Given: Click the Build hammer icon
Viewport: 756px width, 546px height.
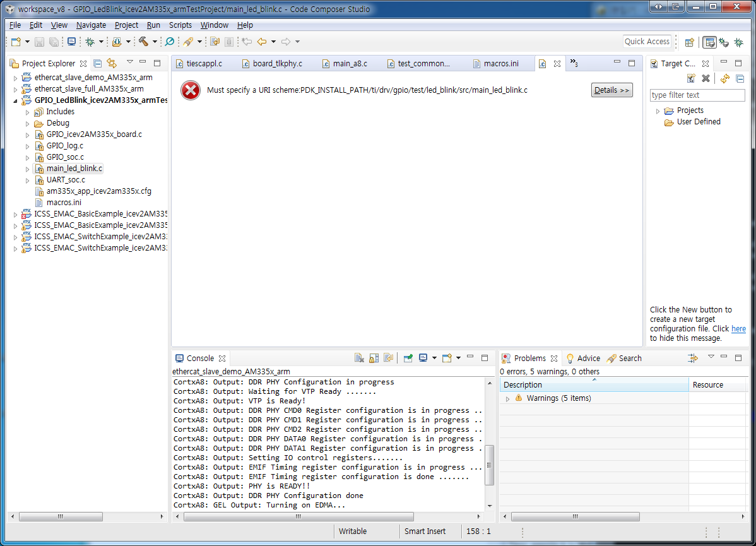Looking at the screenshot, I should click(144, 42).
